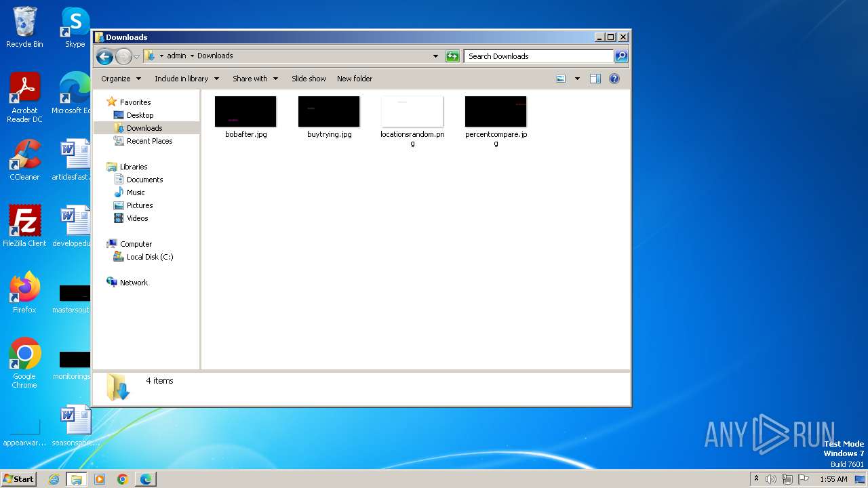The width and height of the screenshot is (868, 488).
Task: Click Slide show in toolbar
Action: (309, 79)
